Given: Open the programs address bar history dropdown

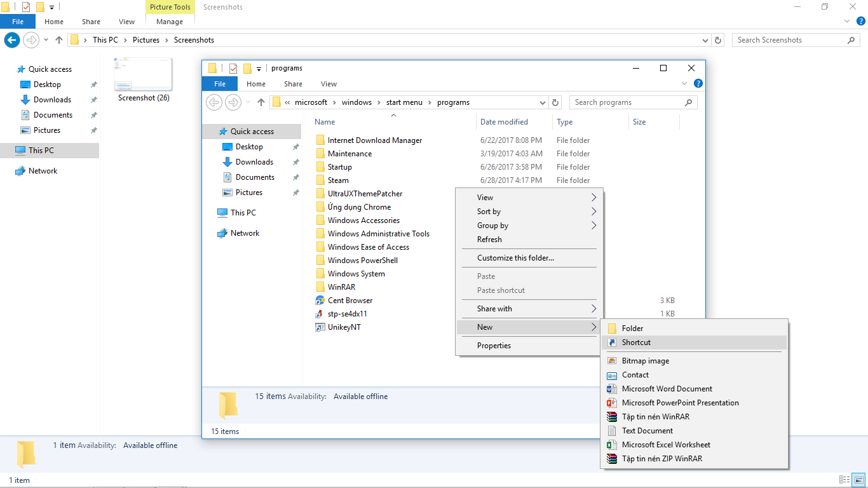Looking at the screenshot, I should click(x=543, y=102).
